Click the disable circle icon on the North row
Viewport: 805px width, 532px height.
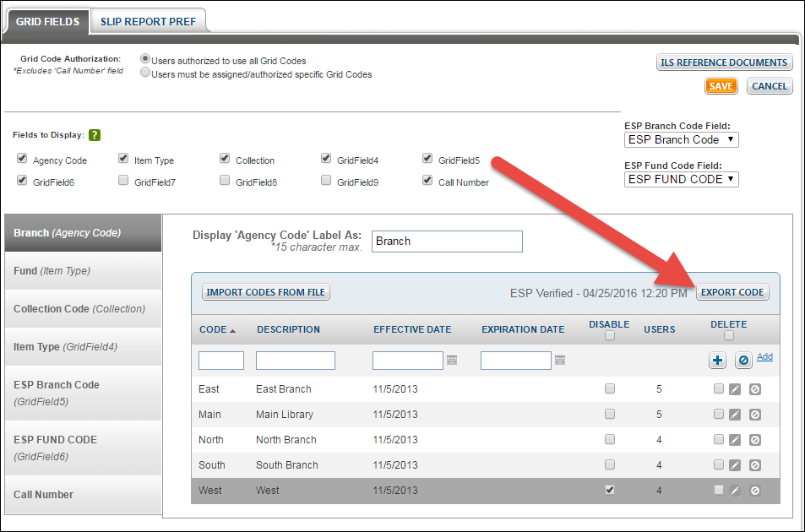tap(754, 439)
